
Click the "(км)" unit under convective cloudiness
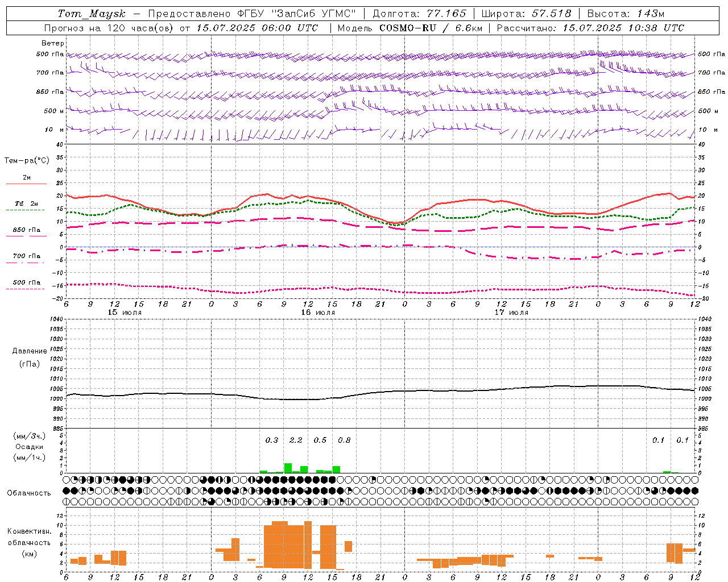pyautogui.click(x=29, y=553)
